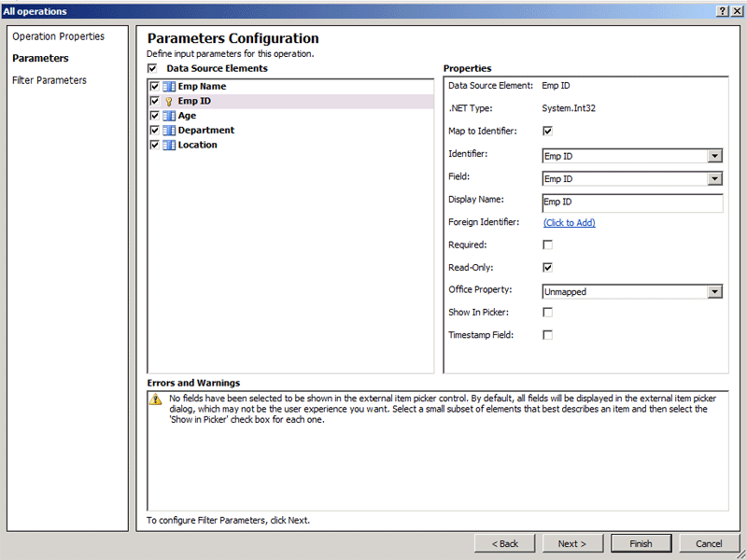Uncheck the Location element checkbox
The image size is (747, 560).
154,146
